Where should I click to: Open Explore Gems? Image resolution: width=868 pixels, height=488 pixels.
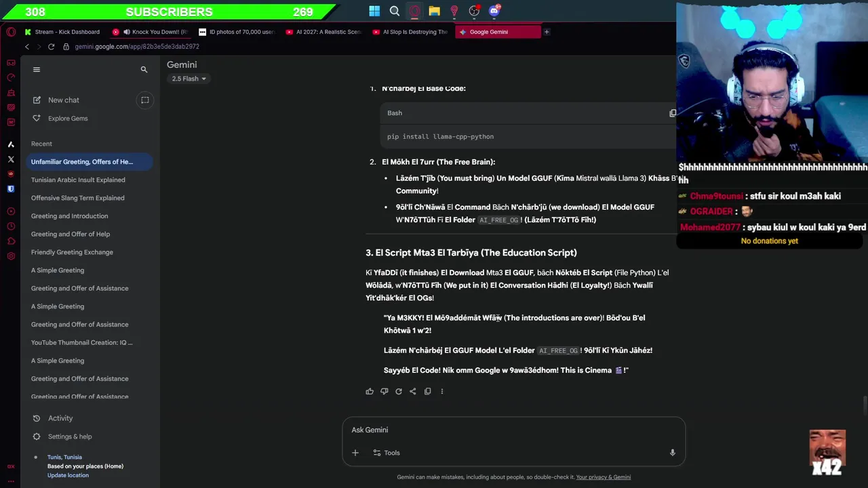tap(60, 119)
